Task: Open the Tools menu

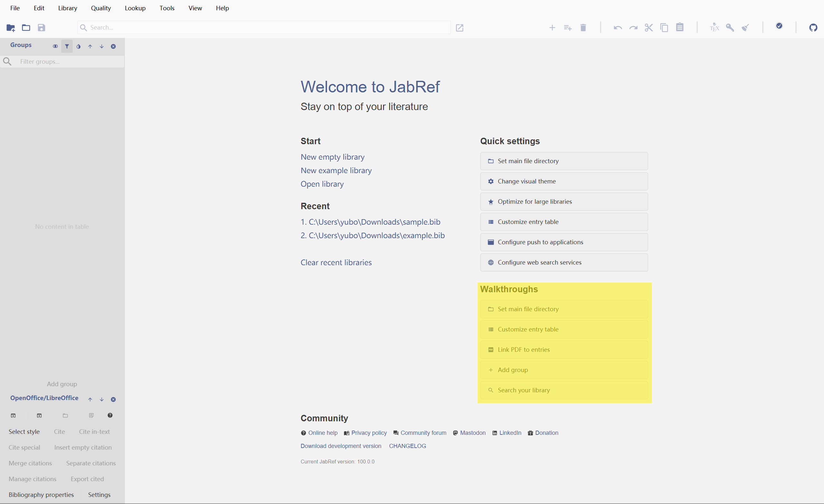Action: [167, 8]
